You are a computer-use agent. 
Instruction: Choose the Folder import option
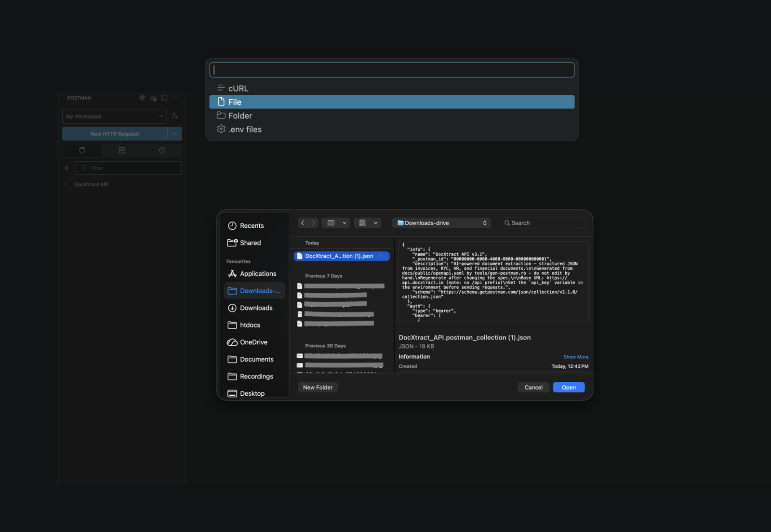[392, 116]
